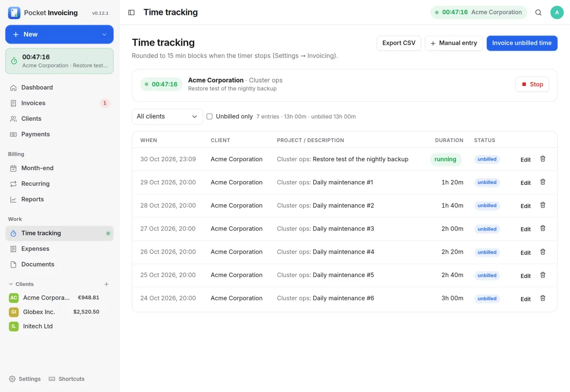Click the green running status badge
The height and width of the screenshot is (392, 570).
pyautogui.click(x=446, y=159)
